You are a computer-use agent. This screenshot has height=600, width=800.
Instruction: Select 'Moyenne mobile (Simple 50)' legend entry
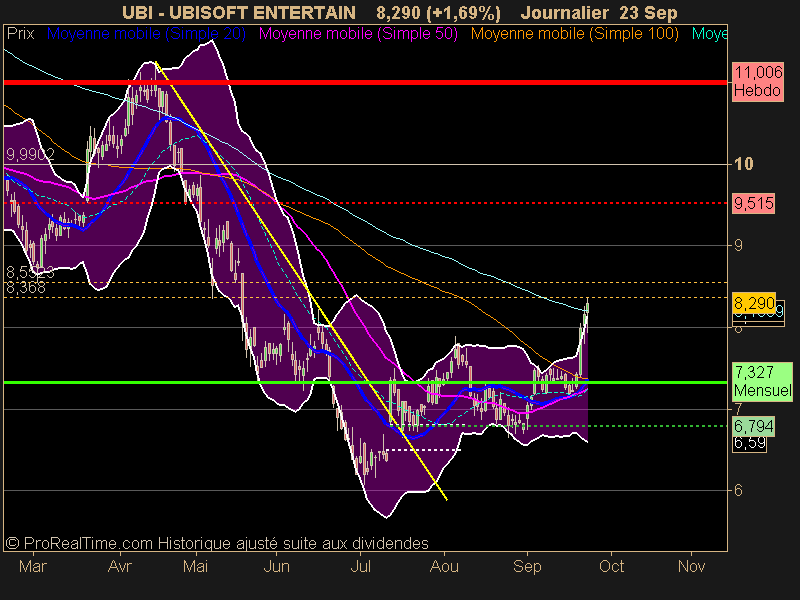point(358,34)
